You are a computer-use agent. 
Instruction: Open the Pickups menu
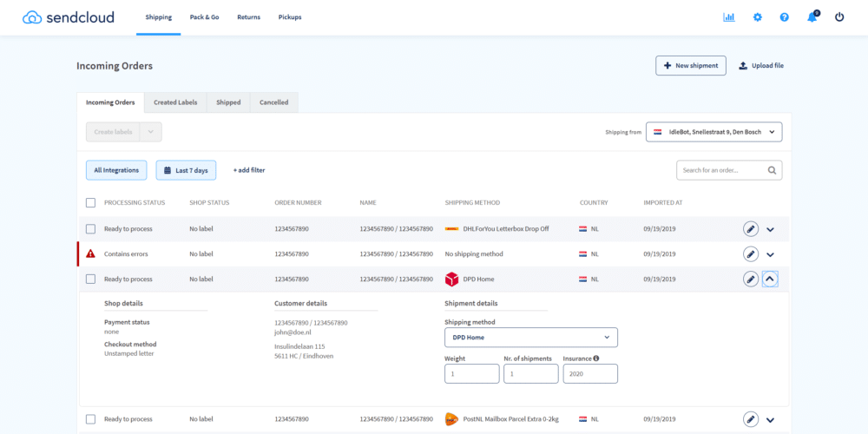tap(290, 17)
